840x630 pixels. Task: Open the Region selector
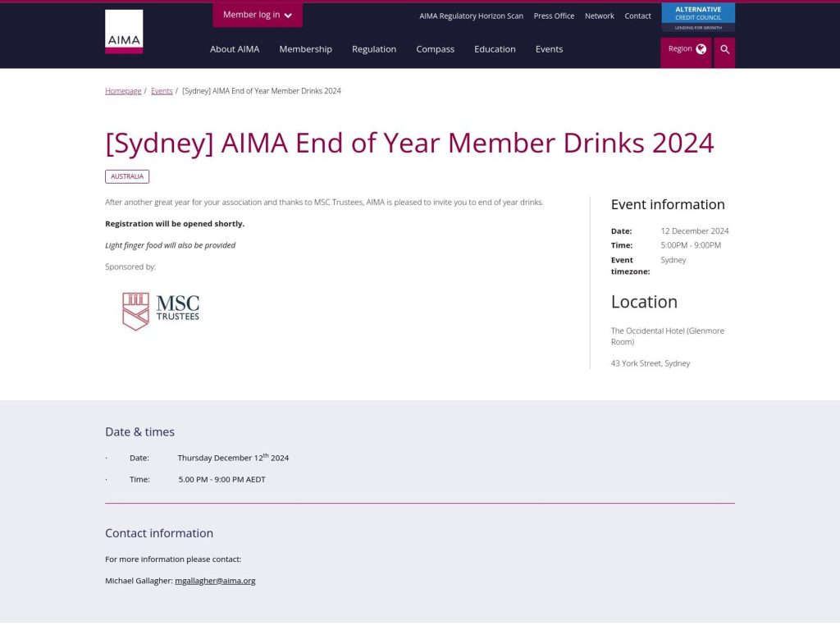pos(686,48)
